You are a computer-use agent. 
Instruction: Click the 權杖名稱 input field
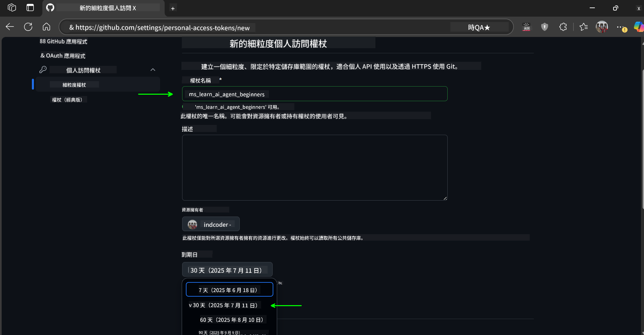(x=315, y=94)
